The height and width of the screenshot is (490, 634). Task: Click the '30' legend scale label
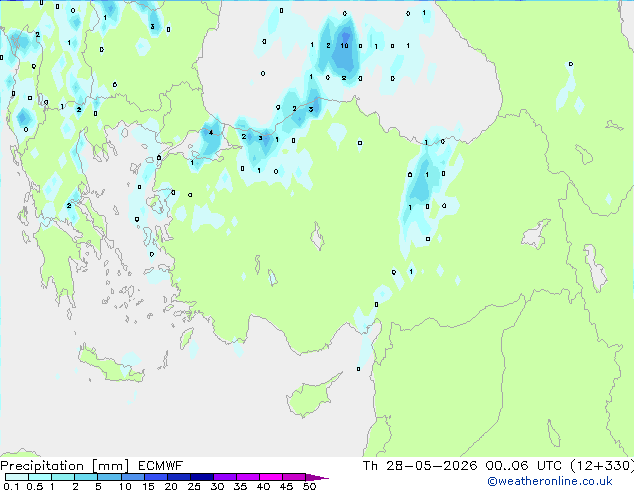coord(217,486)
